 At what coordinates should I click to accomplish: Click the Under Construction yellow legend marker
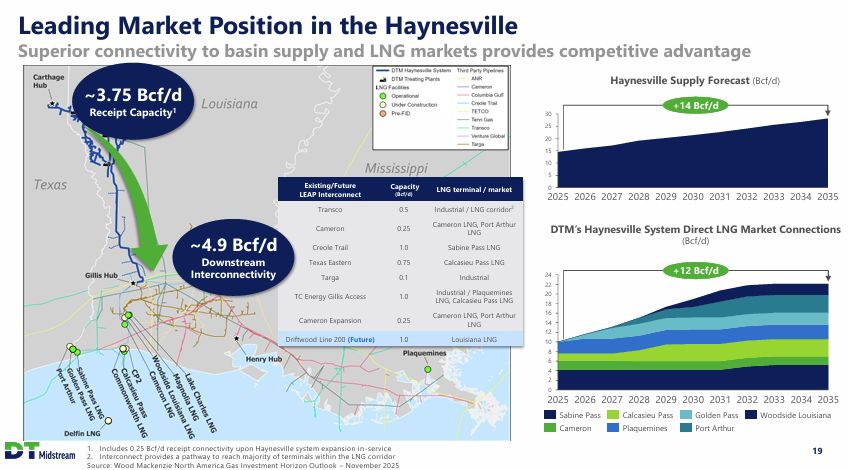383,104
